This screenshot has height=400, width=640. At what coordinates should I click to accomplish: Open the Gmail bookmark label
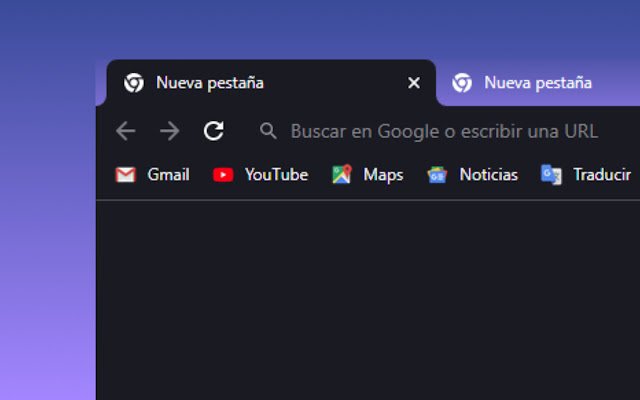tap(168, 175)
